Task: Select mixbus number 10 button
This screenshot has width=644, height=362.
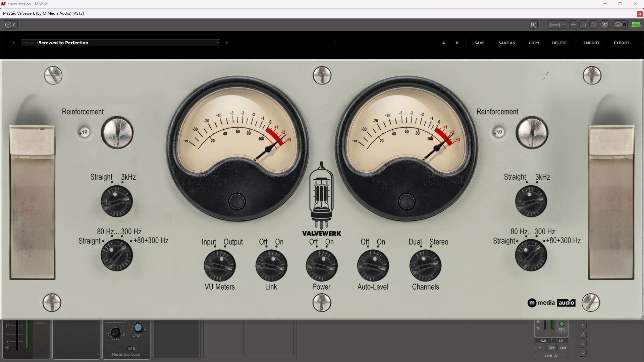Action: 583,335
